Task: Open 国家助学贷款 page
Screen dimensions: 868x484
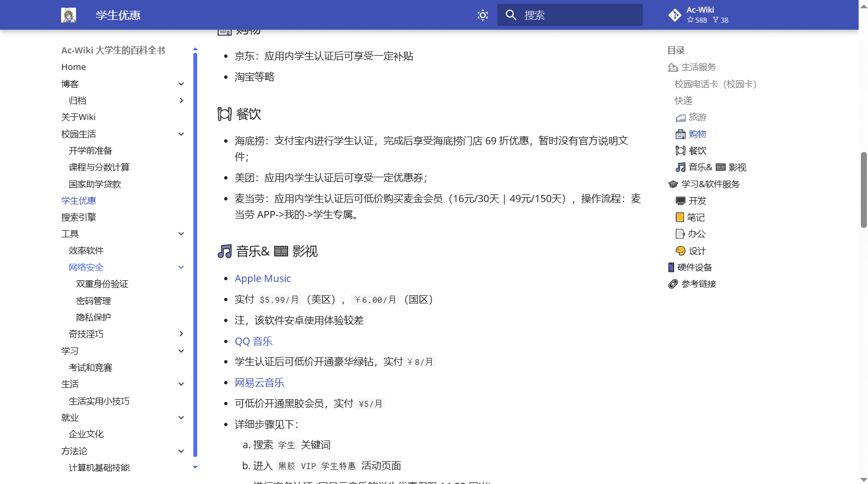Action: (x=95, y=184)
